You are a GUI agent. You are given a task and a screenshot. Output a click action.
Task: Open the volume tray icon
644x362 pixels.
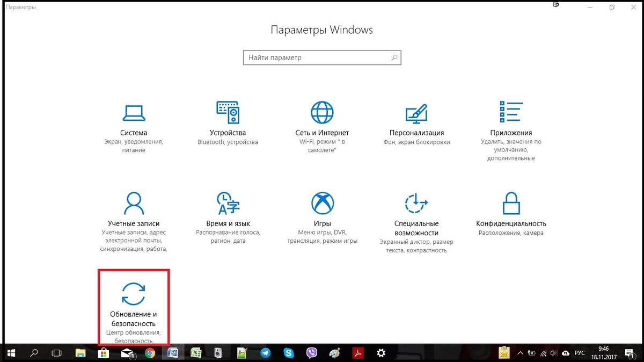[554, 353]
